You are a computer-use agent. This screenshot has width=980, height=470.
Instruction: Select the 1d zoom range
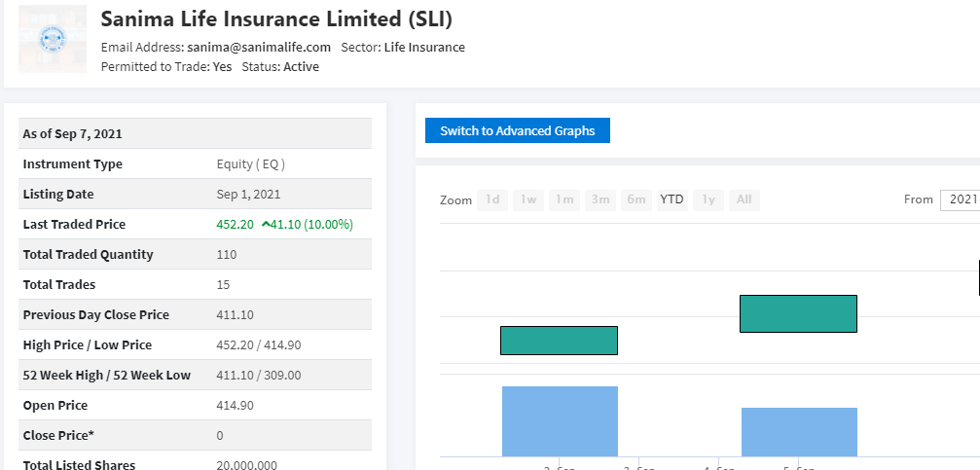(x=492, y=200)
